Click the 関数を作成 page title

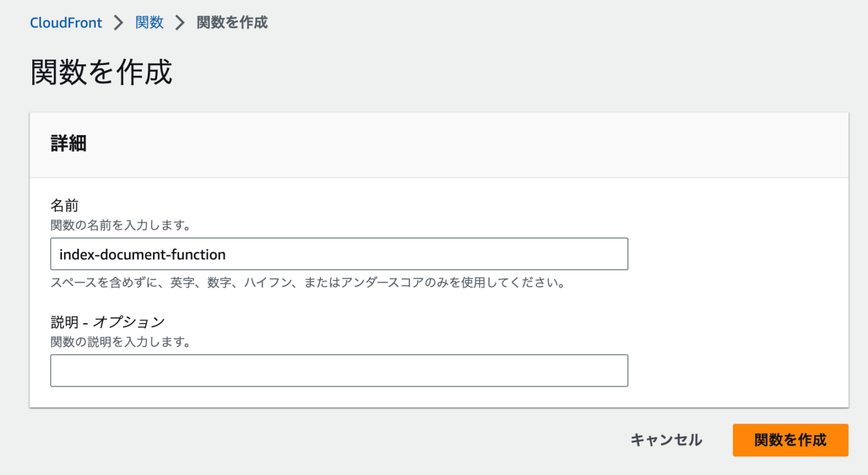click(101, 72)
